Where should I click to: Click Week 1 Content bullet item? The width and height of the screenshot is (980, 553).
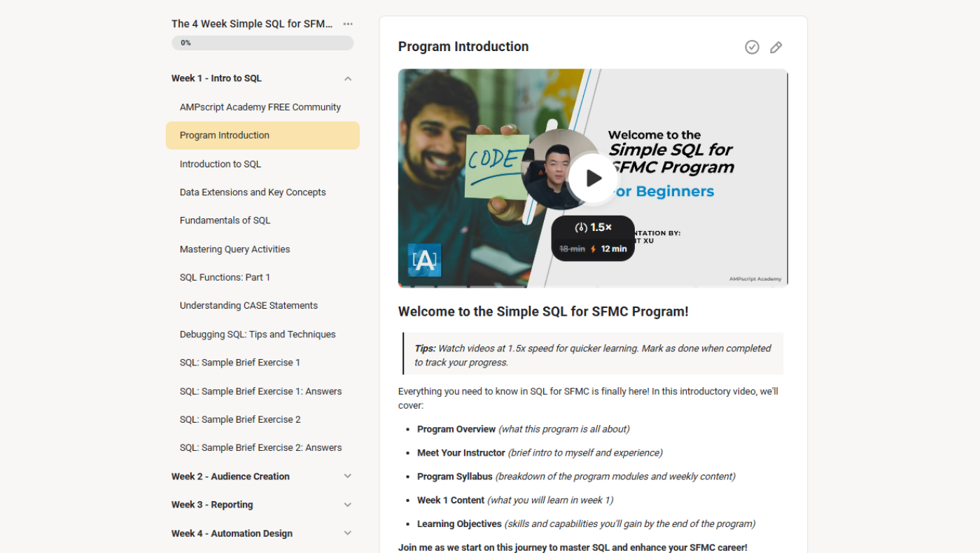pyautogui.click(x=515, y=500)
